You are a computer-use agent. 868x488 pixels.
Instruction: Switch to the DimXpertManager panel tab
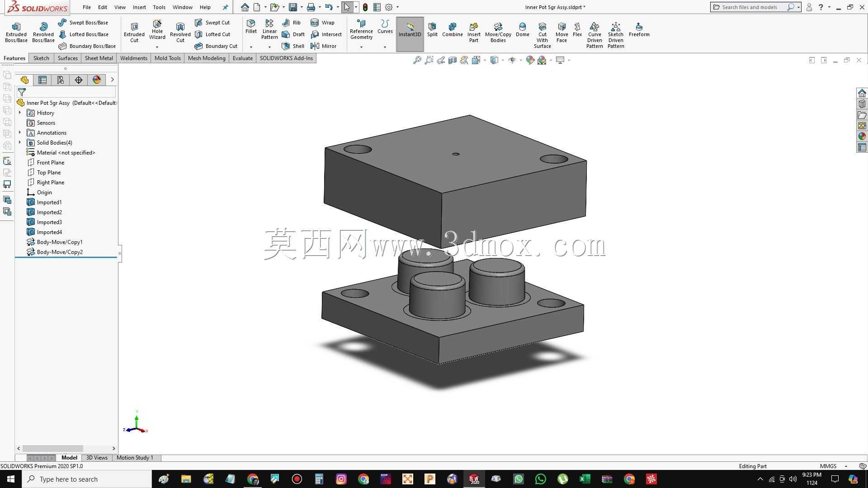click(x=79, y=80)
